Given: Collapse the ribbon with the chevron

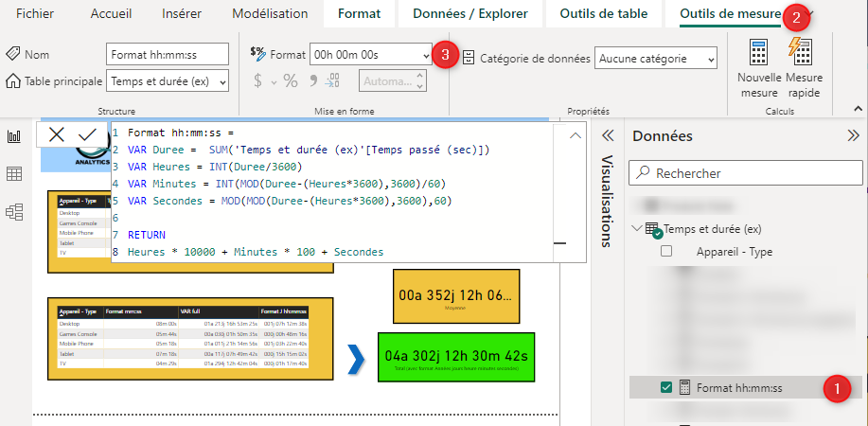Looking at the screenshot, I should (x=858, y=109).
